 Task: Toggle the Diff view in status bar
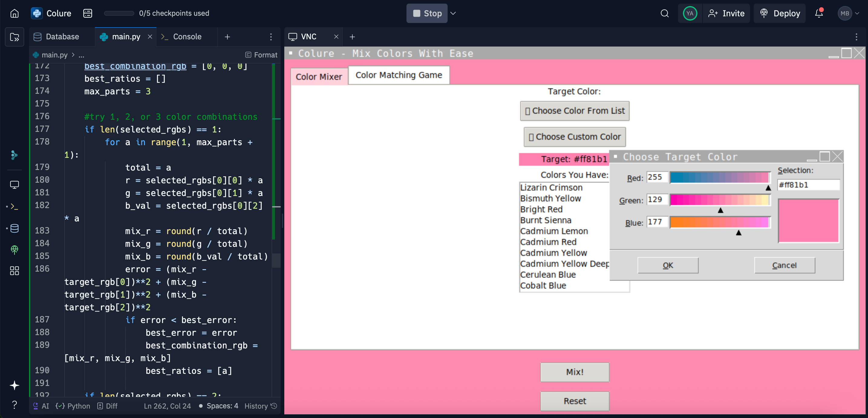(x=107, y=406)
